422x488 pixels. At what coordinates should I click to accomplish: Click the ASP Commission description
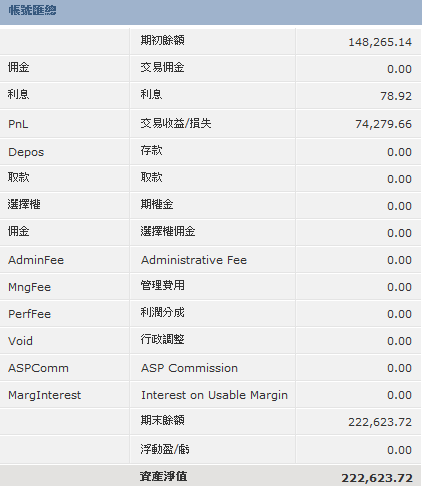[189, 368]
